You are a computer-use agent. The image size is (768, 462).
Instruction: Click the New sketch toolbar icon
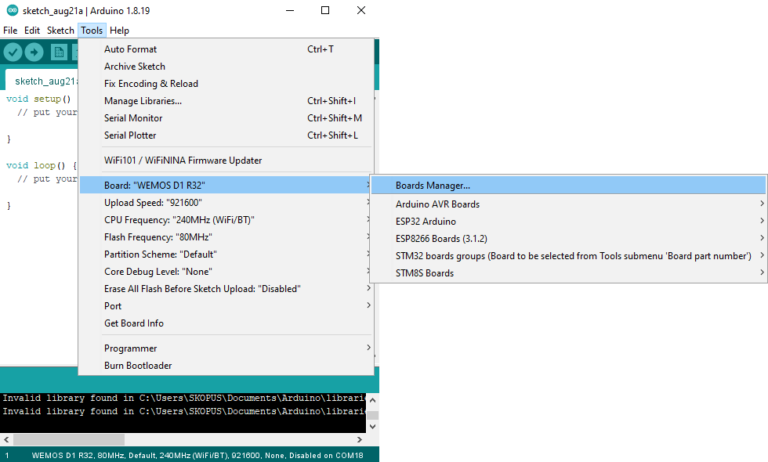59,53
